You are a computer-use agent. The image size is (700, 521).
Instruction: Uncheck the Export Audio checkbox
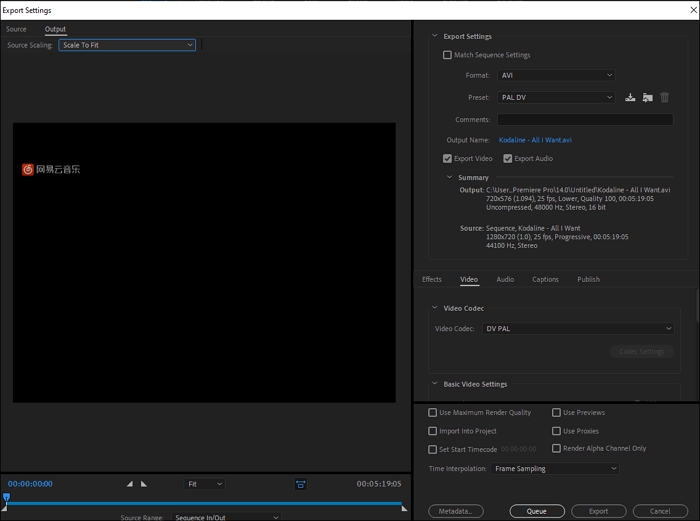point(508,158)
